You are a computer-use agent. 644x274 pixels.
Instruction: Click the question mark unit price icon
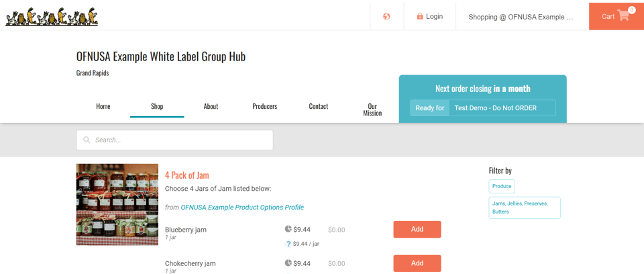pyautogui.click(x=288, y=244)
